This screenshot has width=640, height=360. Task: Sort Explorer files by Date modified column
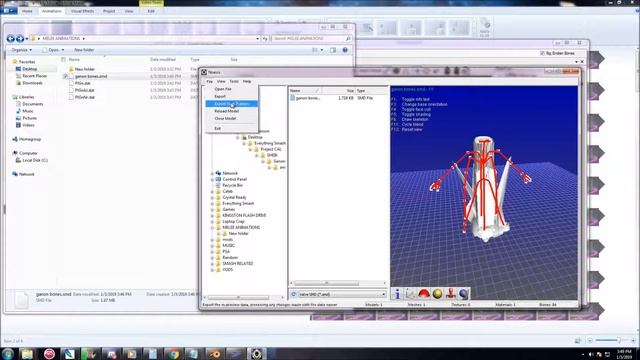163,60
